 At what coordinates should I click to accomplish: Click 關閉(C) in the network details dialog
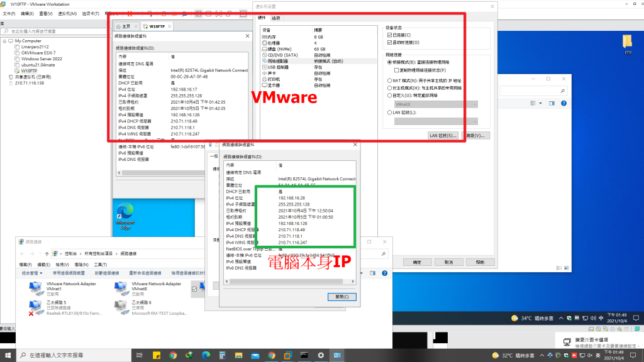[341, 297]
